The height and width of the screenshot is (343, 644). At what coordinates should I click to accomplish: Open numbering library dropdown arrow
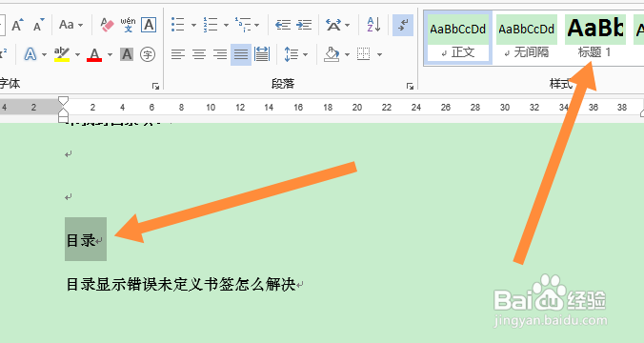click(226, 25)
